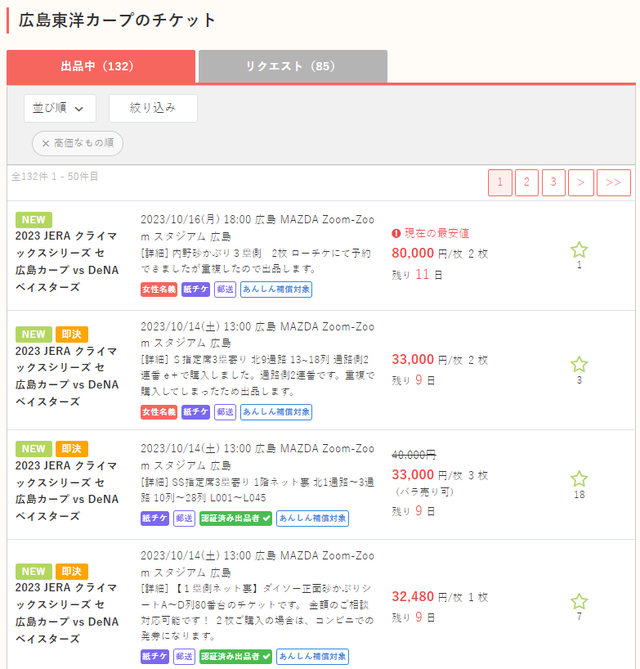Go to results page 3
Screen dimensions: 640x669
tap(553, 183)
